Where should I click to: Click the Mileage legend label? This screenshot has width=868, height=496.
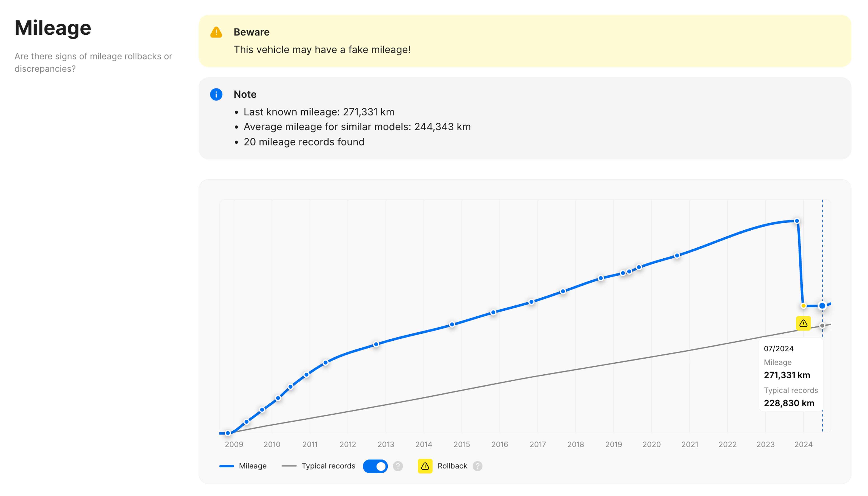(x=252, y=466)
